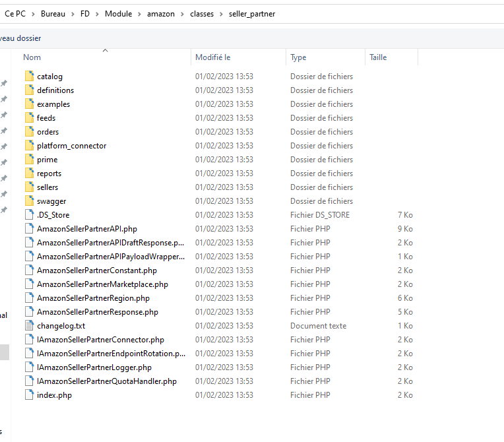Click the 'Document texte' type cell
Screen dimensions: 504x442
tap(318, 326)
